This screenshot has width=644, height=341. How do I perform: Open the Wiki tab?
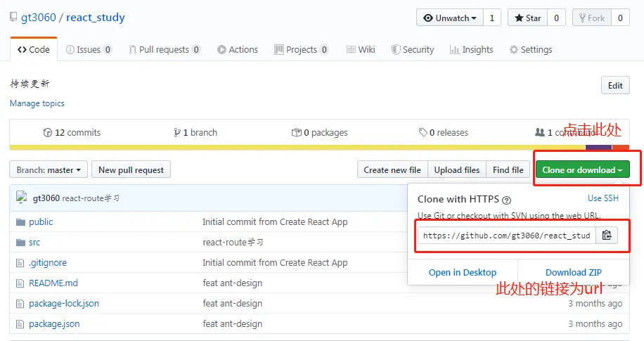tap(361, 50)
